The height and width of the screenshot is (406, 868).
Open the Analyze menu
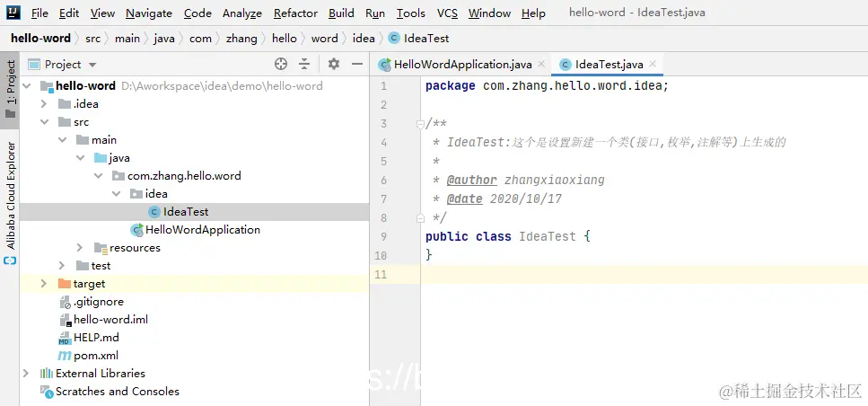coord(242,13)
